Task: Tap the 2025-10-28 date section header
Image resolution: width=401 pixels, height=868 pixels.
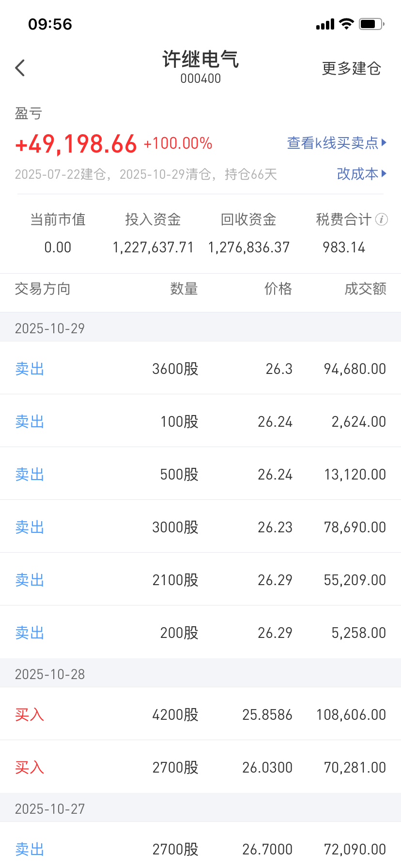Action: (200, 674)
